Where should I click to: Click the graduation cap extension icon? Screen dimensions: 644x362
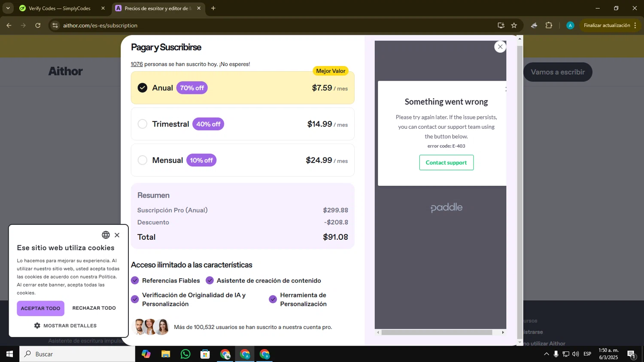pyautogui.click(x=534, y=25)
